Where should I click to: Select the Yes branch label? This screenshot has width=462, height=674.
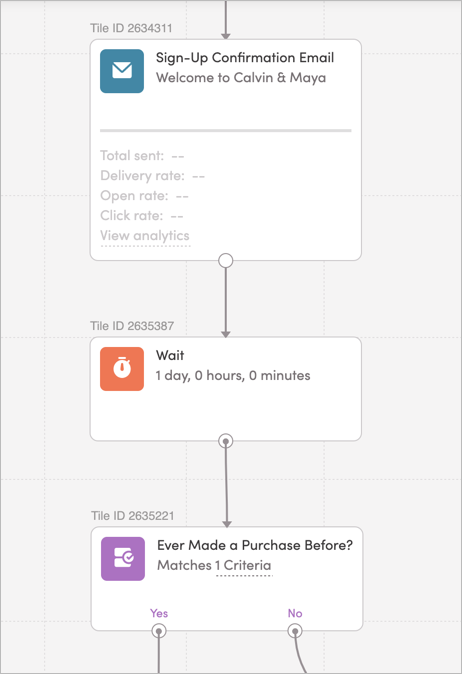pos(159,613)
